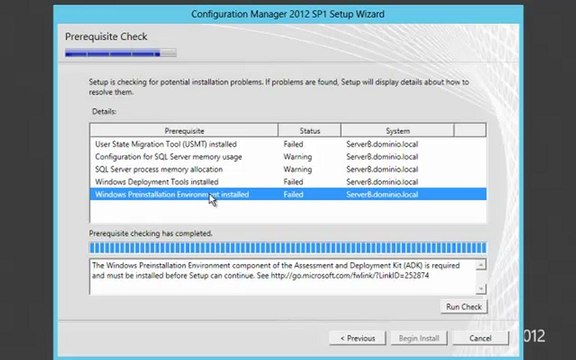This screenshot has width=576, height=360.
Task: Click ServerB.dominio.local in Windows Deployment Tools row
Action: point(382,182)
